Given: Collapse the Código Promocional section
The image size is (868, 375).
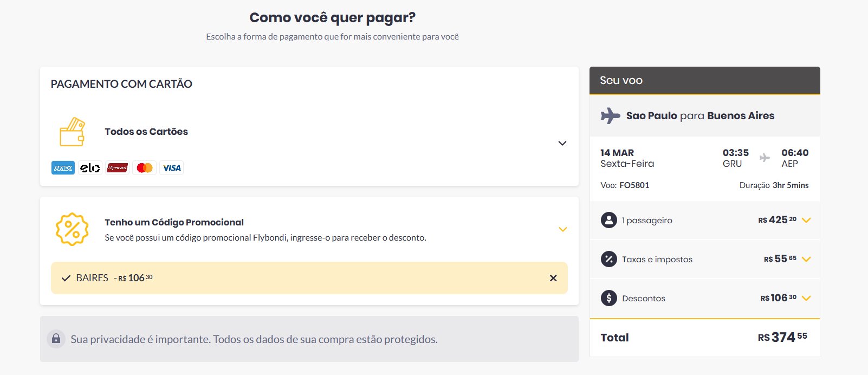Looking at the screenshot, I should [x=562, y=229].
